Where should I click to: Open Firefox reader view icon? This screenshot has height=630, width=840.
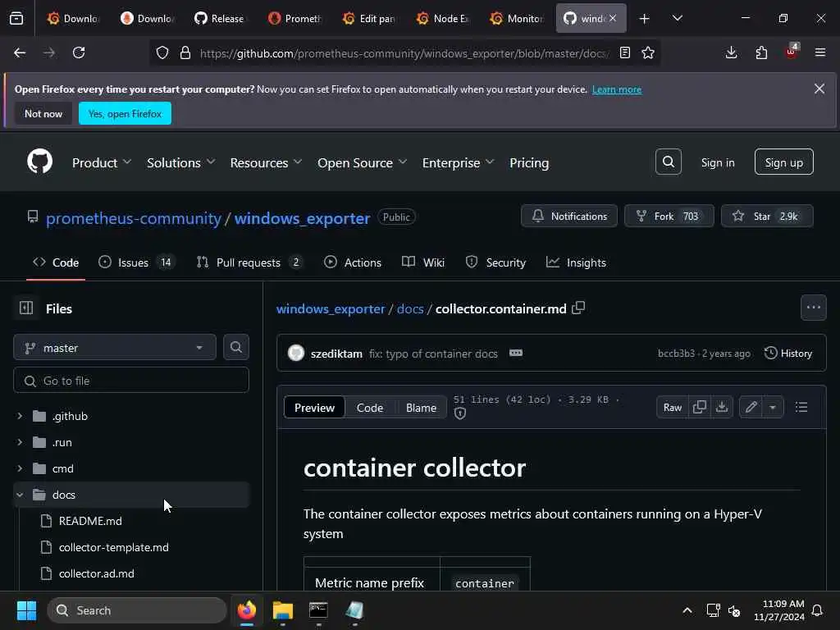(624, 52)
